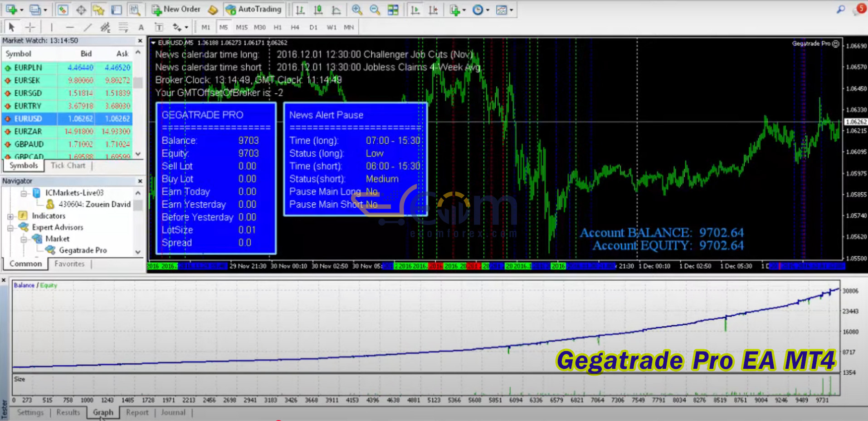Open the Periods clock icon
This screenshot has width=868, height=421.
pos(478,10)
